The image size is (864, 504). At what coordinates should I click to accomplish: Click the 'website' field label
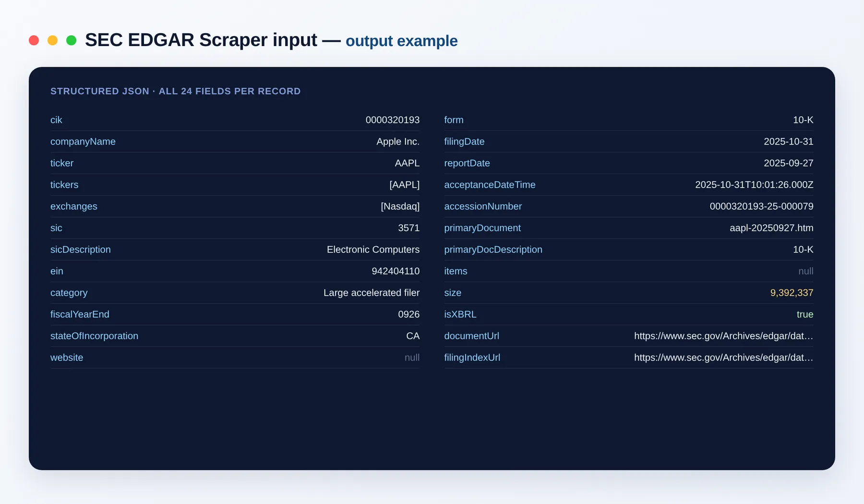click(x=67, y=358)
